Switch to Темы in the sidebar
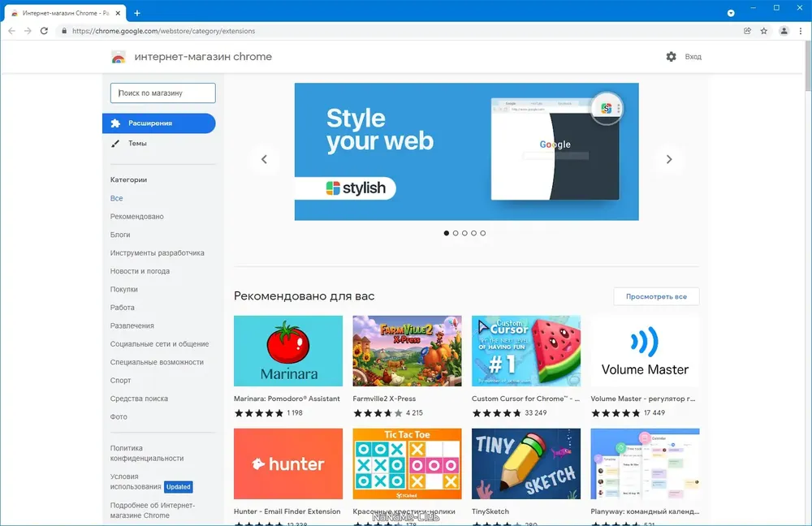The width and height of the screenshot is (812, 526). 137,144
